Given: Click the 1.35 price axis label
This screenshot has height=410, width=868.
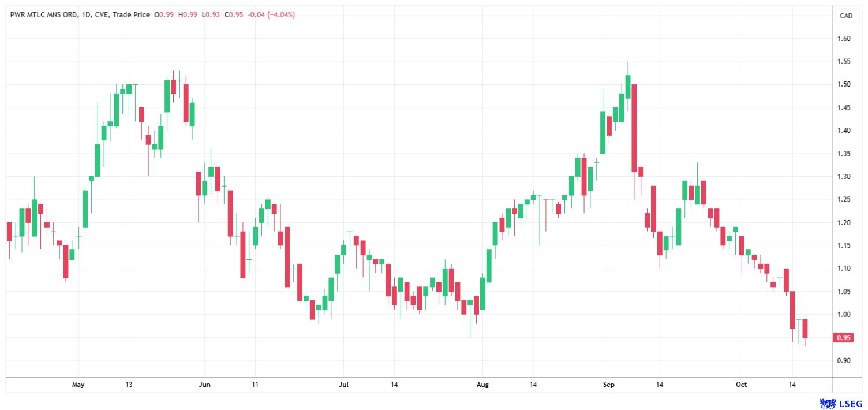Looking at the screenshot, I should pos(844,154).
